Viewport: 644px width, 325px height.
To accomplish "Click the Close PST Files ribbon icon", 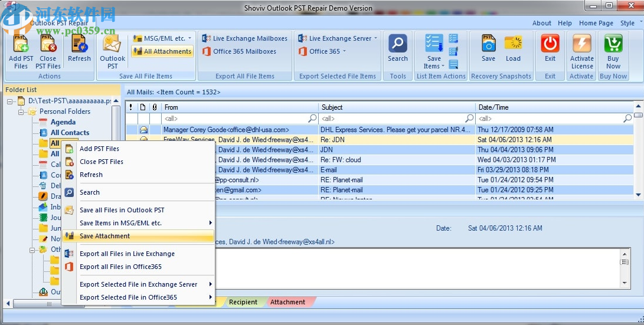I will pyautogui.click(x=48, y=45).
